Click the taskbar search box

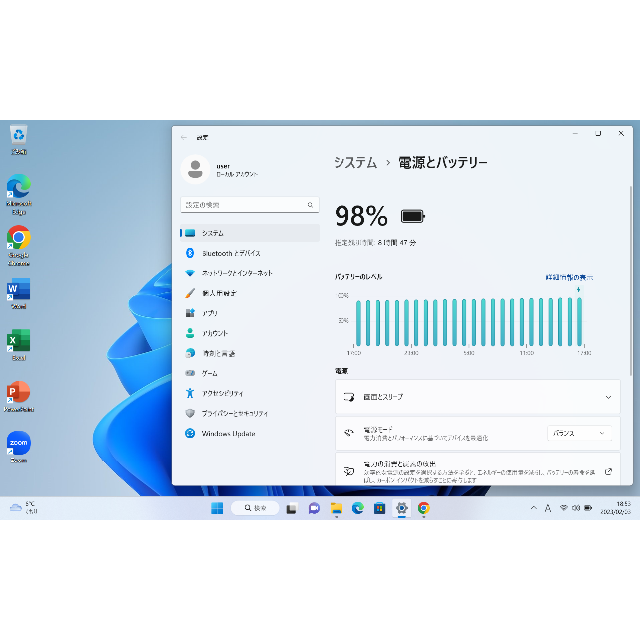click(255, 508)
